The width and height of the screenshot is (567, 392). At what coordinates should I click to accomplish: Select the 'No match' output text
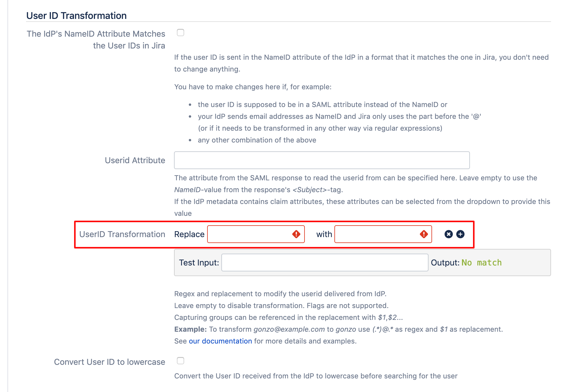coord(481,263)
